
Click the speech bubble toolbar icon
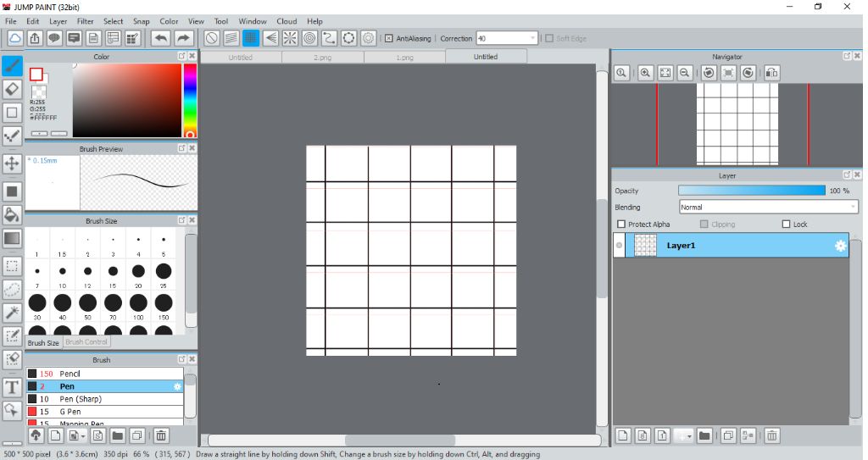[x=54, y=38]
